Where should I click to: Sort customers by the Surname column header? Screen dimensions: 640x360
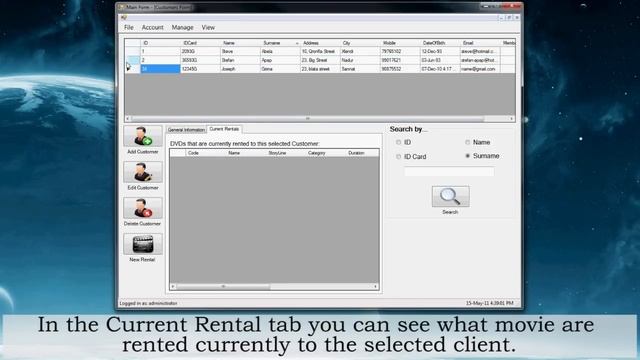[280, 43]
